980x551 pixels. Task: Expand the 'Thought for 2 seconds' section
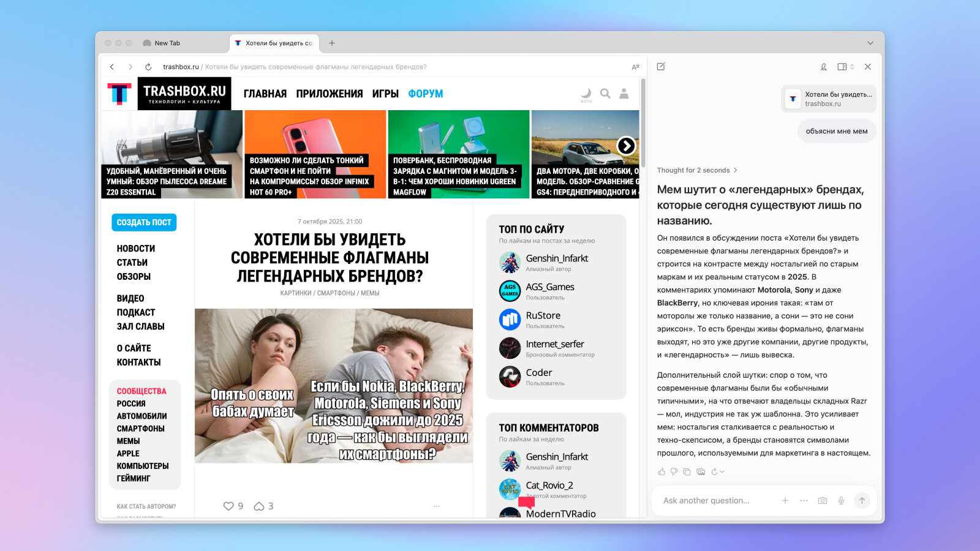point(697,170)
